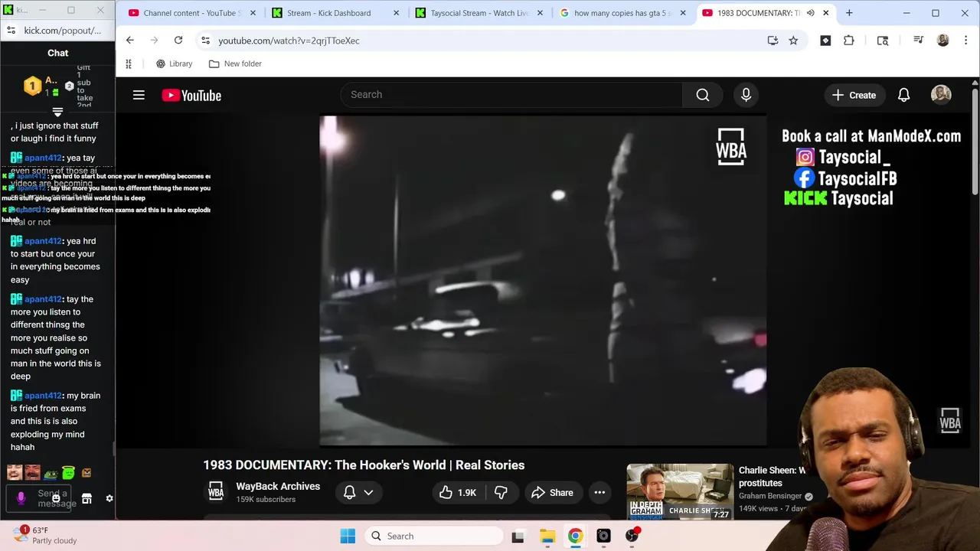The image size is (980, 551).
Task: Open the emoji picker in Kick chat
Action: (56, 498)
